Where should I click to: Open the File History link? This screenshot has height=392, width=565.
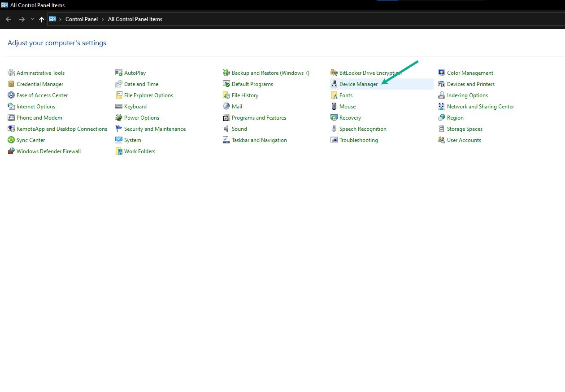click(245, 95)
